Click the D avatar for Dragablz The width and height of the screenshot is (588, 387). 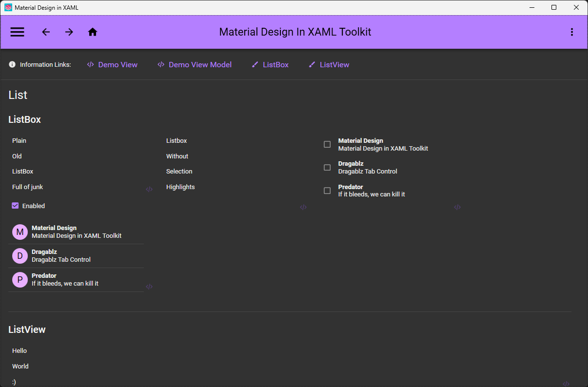20,256
